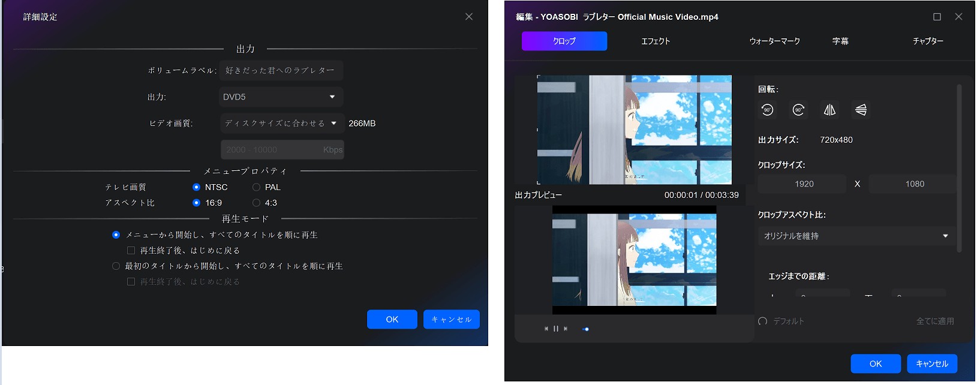The image size is (980, 385).
Task: Flip video horizontally with mirror icon
Action: (829, 110)
